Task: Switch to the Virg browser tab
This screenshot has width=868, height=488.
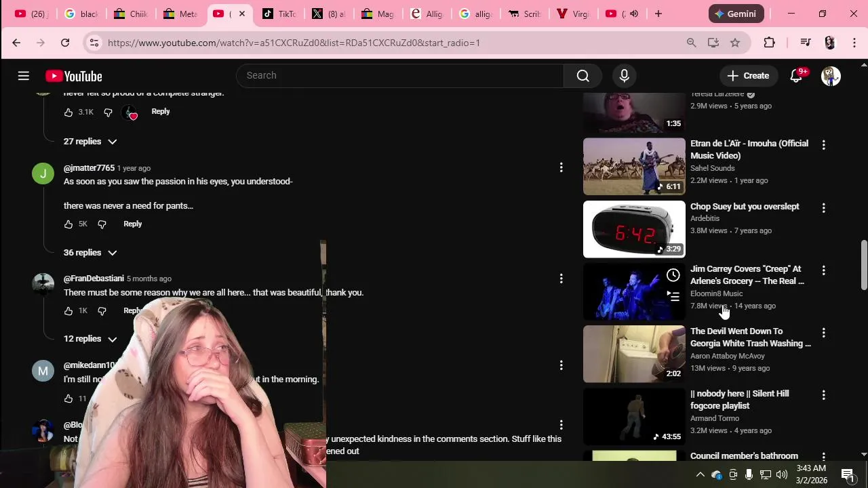Action: point(573,14)
